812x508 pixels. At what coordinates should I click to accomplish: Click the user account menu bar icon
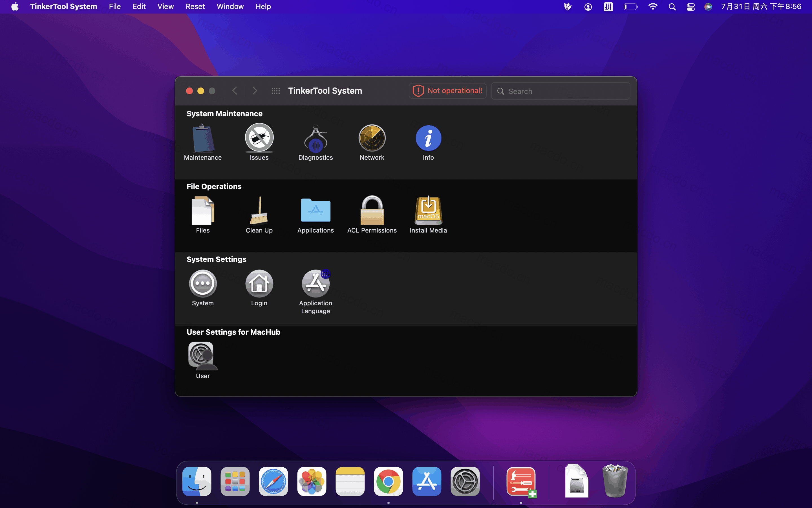click(588, 7)
